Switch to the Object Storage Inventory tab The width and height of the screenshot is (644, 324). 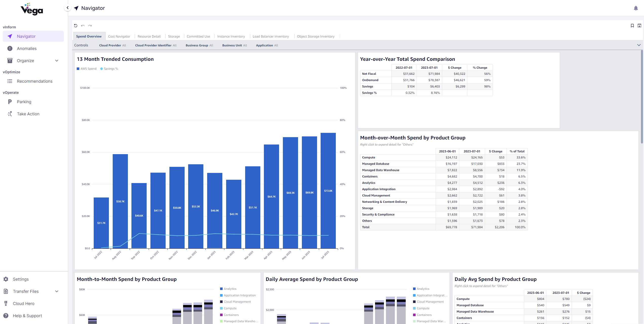click(x=316, y=36)
